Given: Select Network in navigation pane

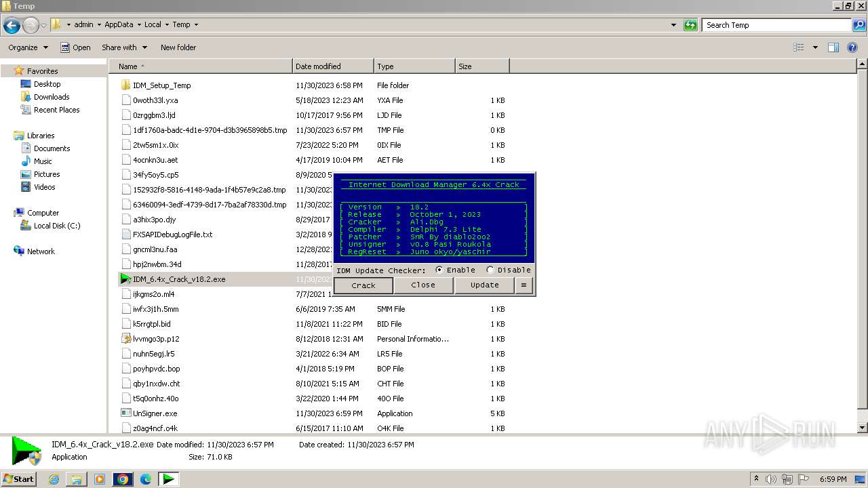Looking at the screenshot, I should tap(41, 251).
